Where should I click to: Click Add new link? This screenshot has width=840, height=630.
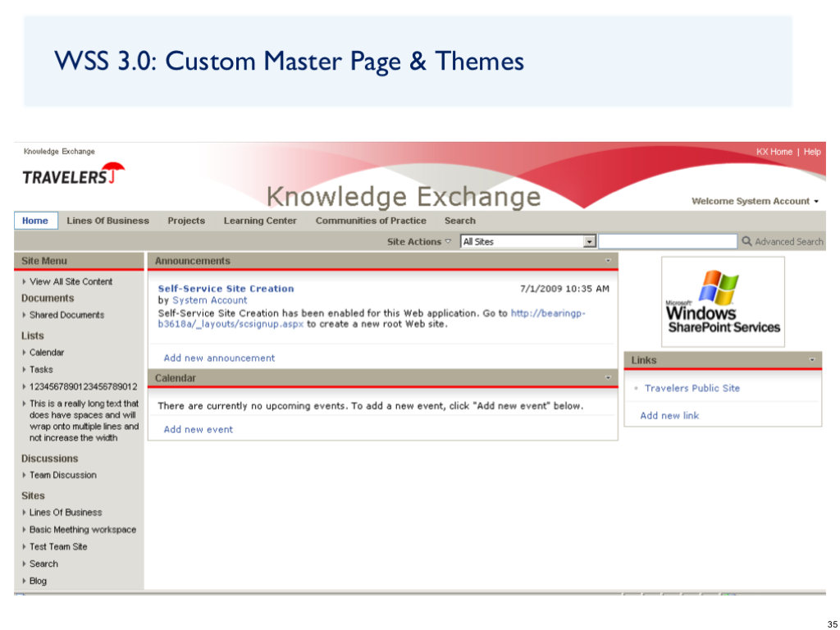(x=669, y=415)
